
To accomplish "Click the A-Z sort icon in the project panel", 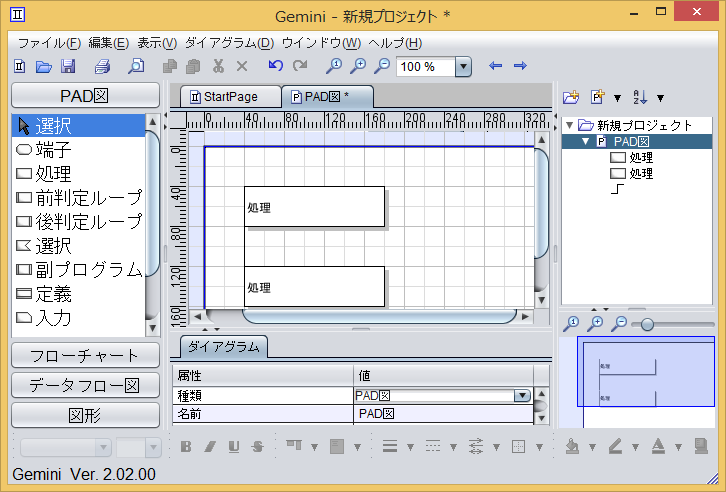I will [x=640, y=97].
